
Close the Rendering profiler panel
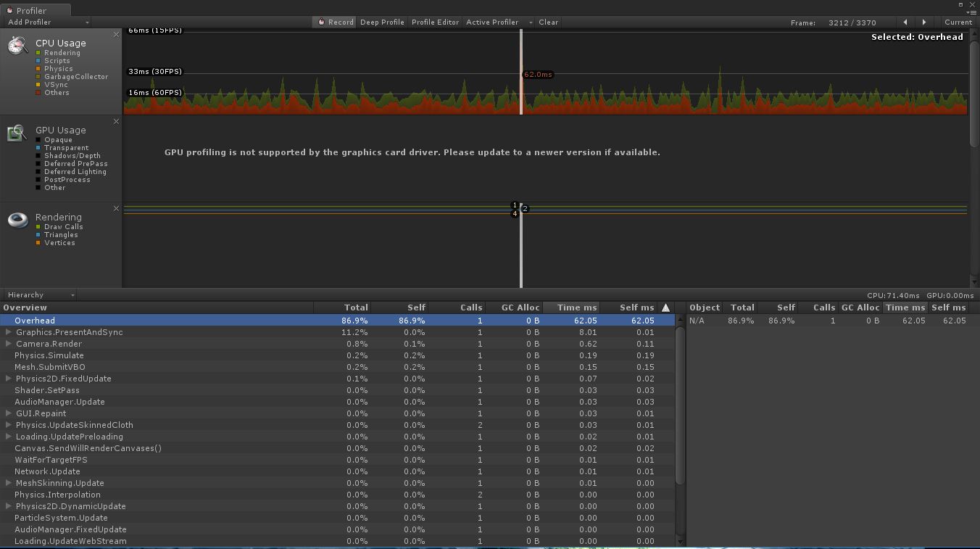[x=116, y=209]
